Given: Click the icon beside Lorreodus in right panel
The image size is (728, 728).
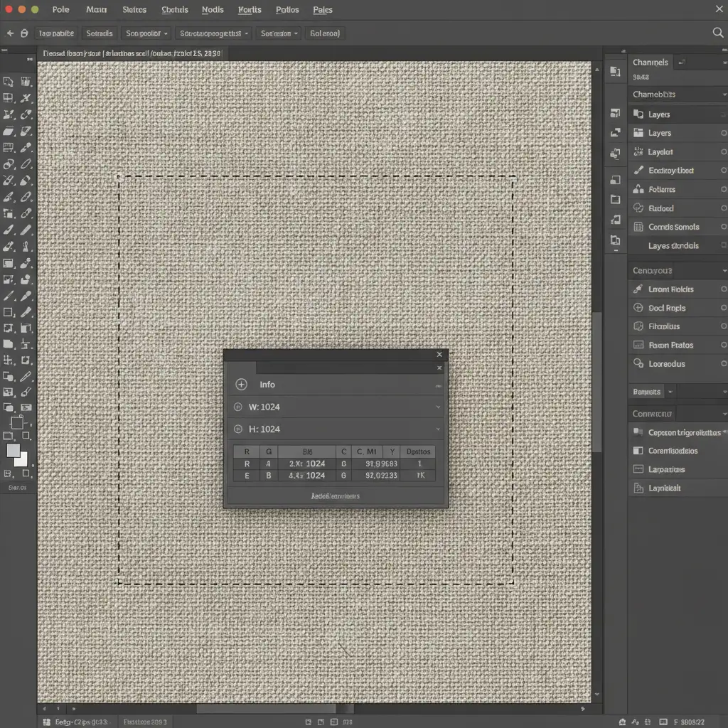Looking at the screenshot, I should tap(637, 363).
